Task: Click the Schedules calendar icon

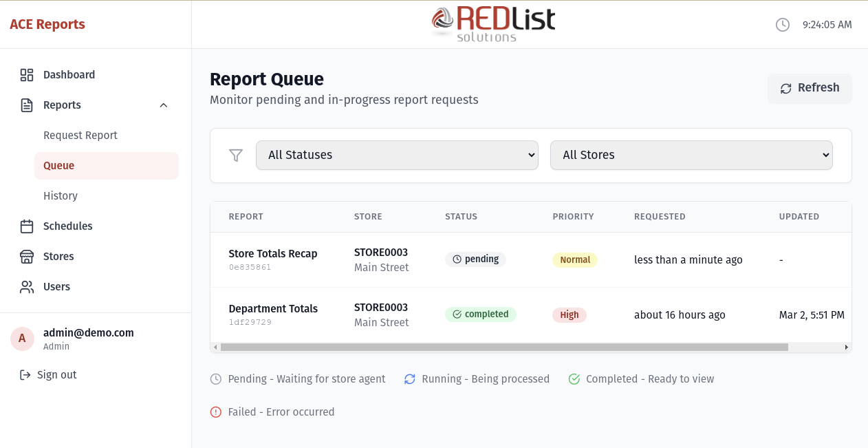Action: [27, 226]
